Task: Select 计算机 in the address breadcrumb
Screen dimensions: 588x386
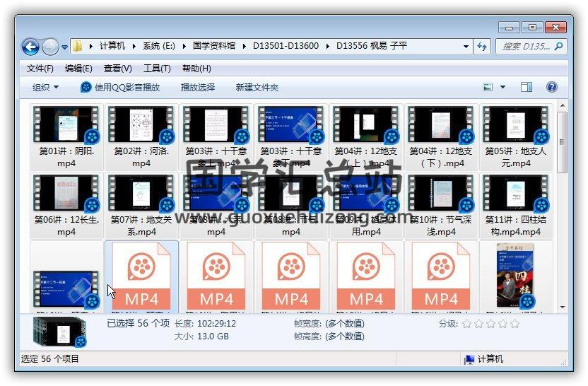Action: pyautogui.click(x=112, y=46)
